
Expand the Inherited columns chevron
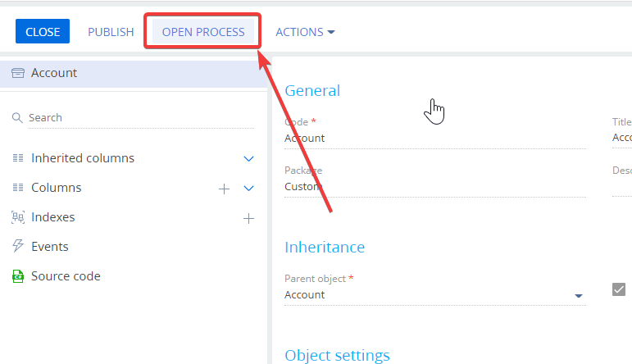(x=248, y=159)
